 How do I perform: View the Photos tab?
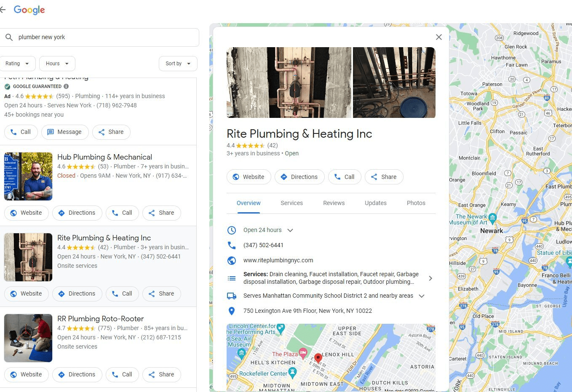point(416,203)
